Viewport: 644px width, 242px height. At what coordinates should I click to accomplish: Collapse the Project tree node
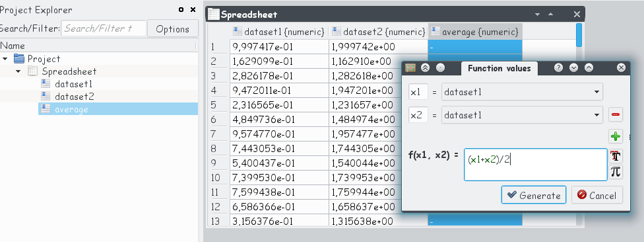click(5, 59)
